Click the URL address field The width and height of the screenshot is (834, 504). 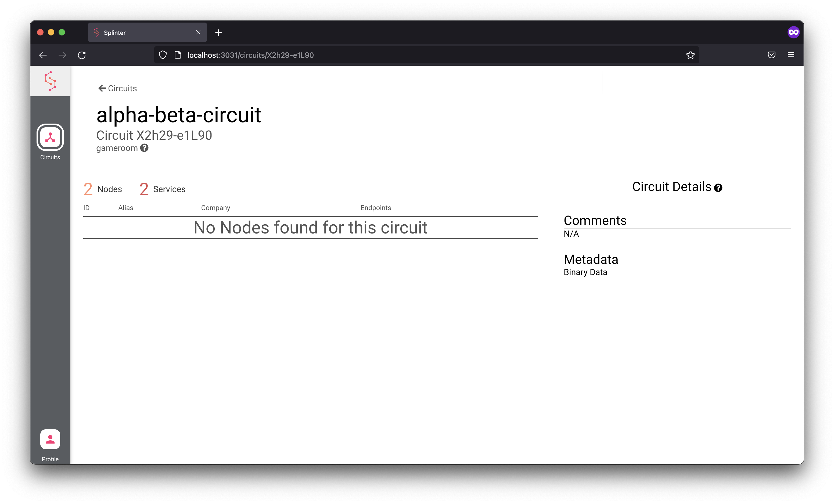[x=426, y=55]
